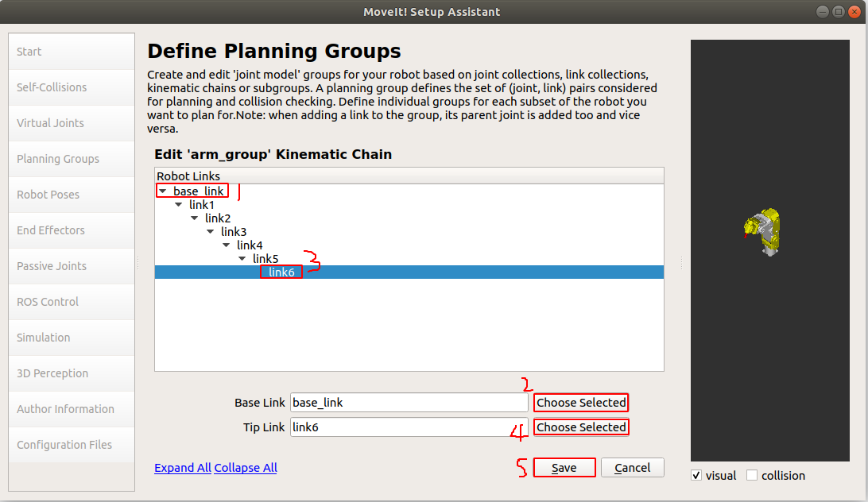The width and height of the screenshot is (868, 502).
Task: Save the kinematic chain
Action: pyautogui.click(x=564, y=468)
